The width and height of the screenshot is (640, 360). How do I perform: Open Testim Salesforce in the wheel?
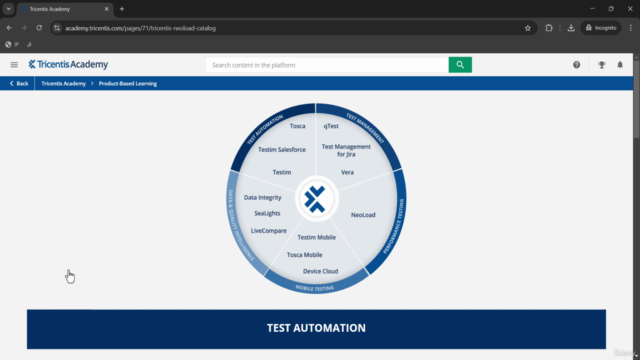click(x=282, y=149)
